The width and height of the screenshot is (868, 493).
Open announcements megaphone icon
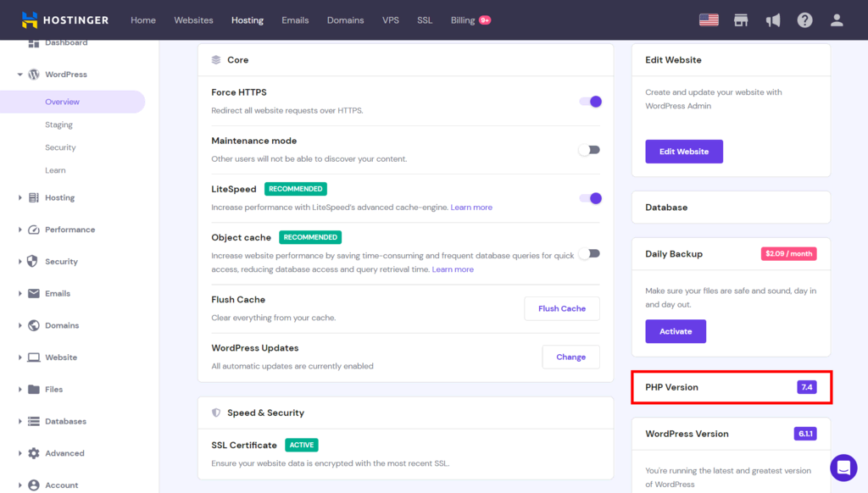tap(773, 20)
